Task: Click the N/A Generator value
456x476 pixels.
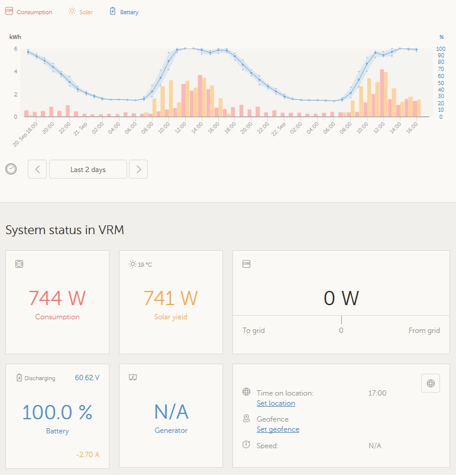Action: [x=171, y=412]
